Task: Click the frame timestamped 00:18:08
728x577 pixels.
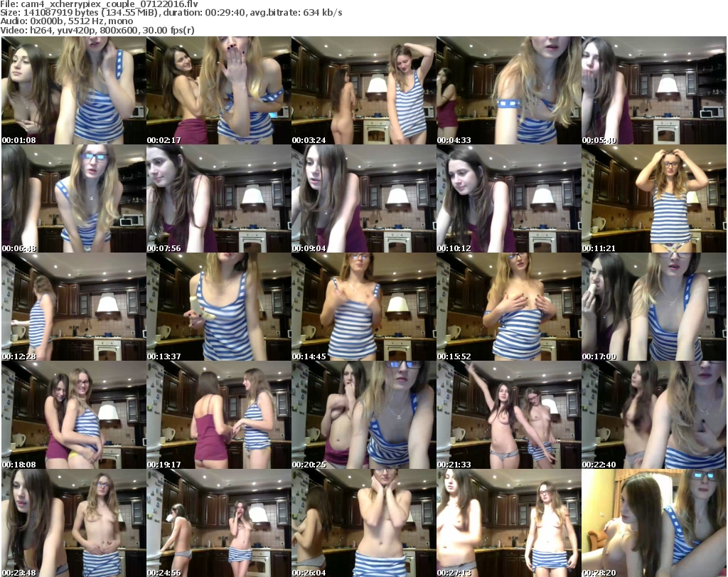Action: (73, 415)
